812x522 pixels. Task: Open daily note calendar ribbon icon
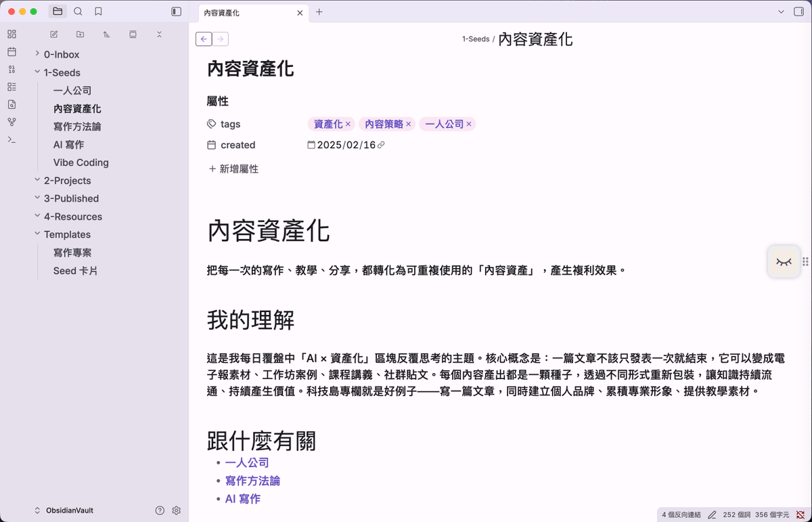(x=12, y=51)
